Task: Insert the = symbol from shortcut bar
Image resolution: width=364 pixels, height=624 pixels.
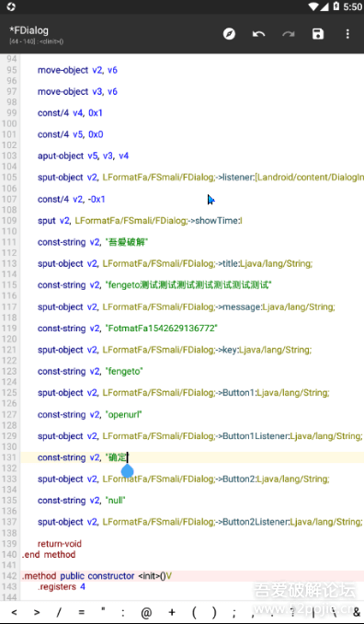Action: click(81, 612)
